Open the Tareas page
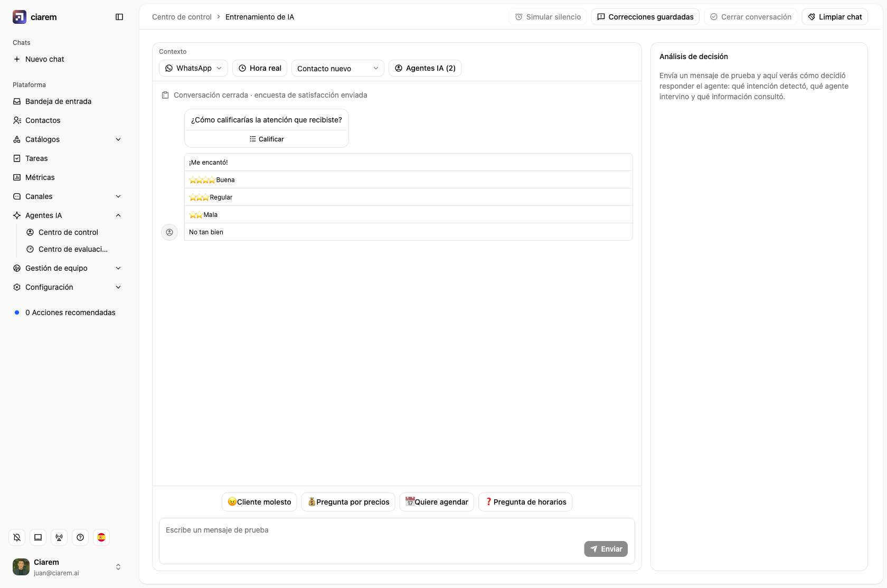887x588 pixels. (68, 158)
